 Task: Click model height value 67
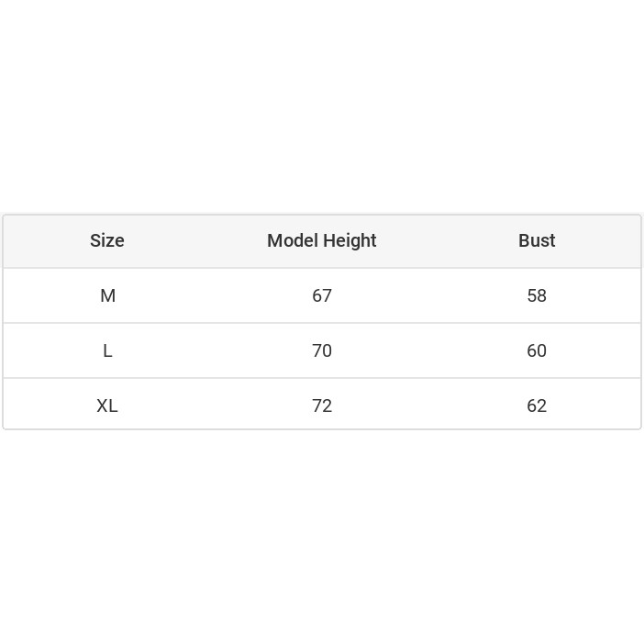[x=321, y=295]
